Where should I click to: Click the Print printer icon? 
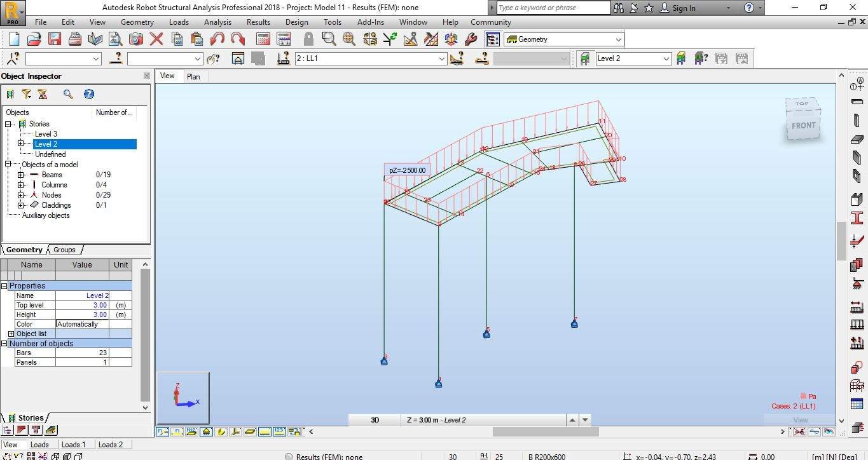[x=75, y=39]
